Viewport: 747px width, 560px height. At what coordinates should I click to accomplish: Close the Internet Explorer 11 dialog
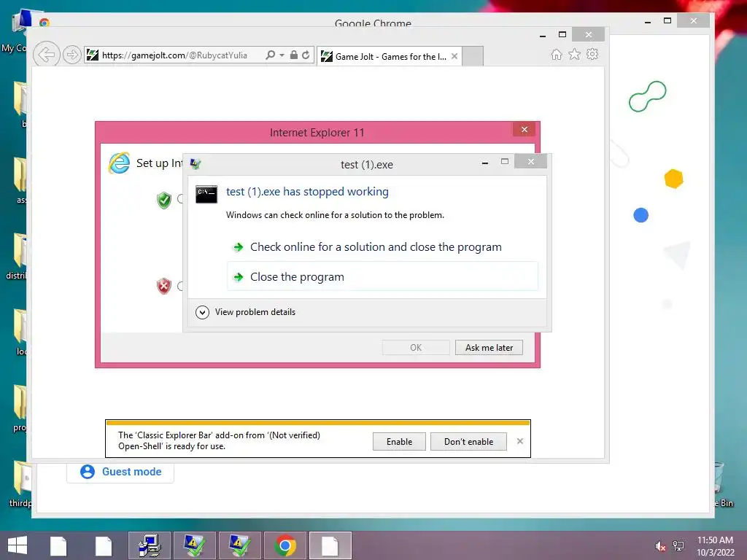coord(524,130)
